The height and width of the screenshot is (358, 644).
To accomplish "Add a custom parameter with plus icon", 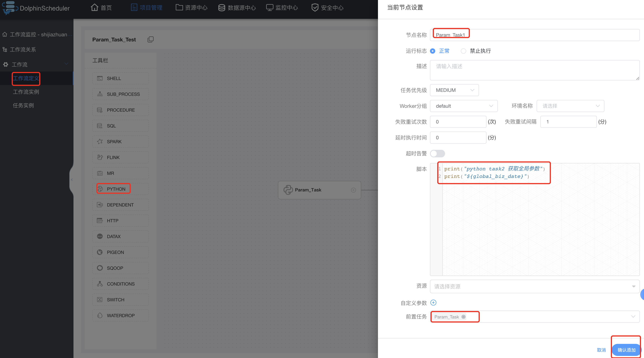I will pyautogui.click(x=433, y=303).
